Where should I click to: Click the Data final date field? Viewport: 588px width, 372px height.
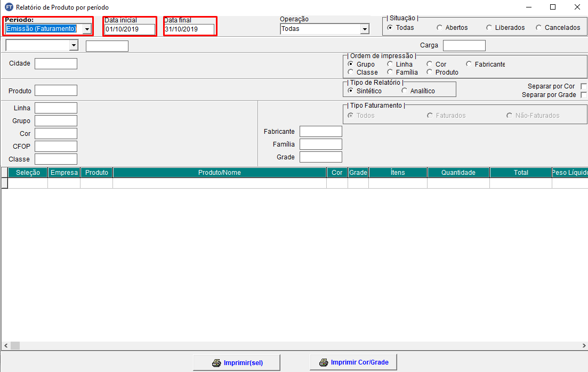189,29
